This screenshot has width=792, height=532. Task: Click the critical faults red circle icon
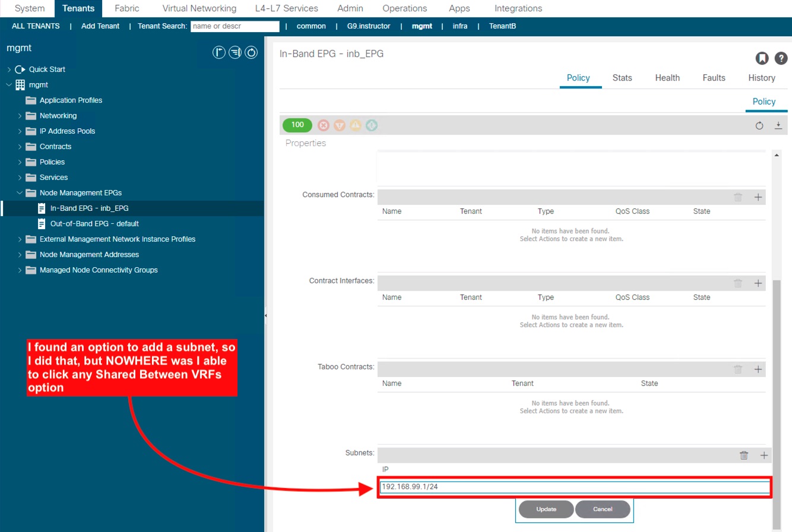[x=324, y=125]
